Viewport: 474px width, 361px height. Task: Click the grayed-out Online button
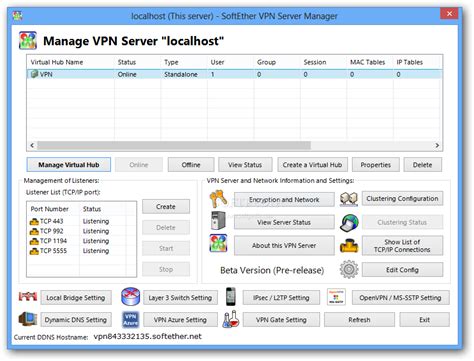[139, 165]
